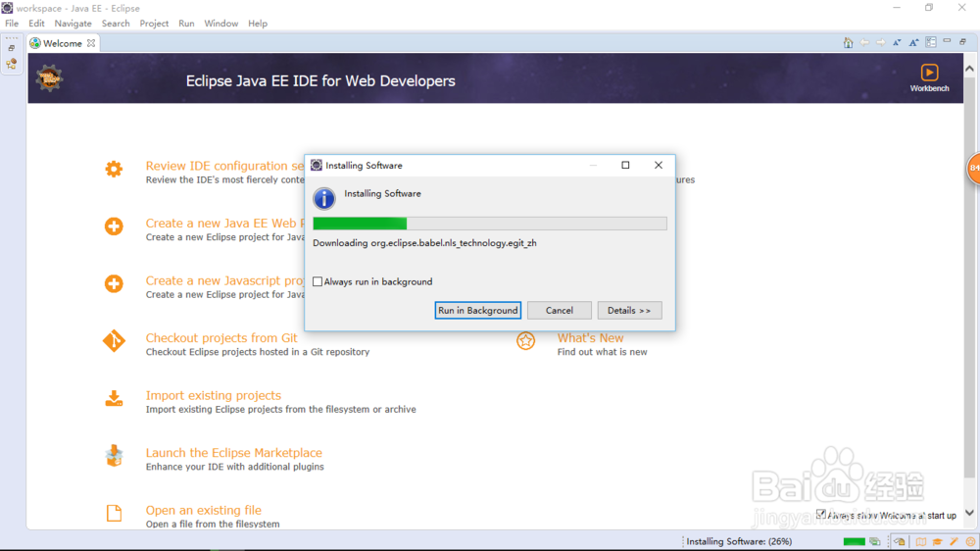Click Welcome page scrollbar up arrow
The width and height of the screenshot is (980, 551).
[x=969, y=69]
